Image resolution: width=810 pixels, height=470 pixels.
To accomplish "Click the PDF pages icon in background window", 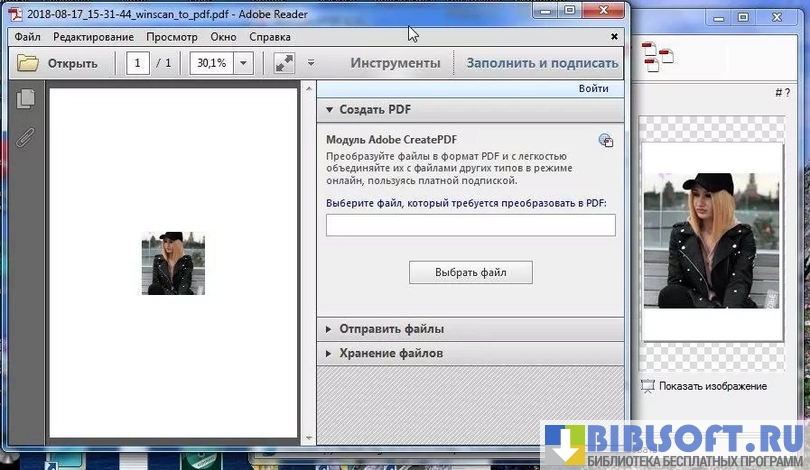I will (655, 57).
